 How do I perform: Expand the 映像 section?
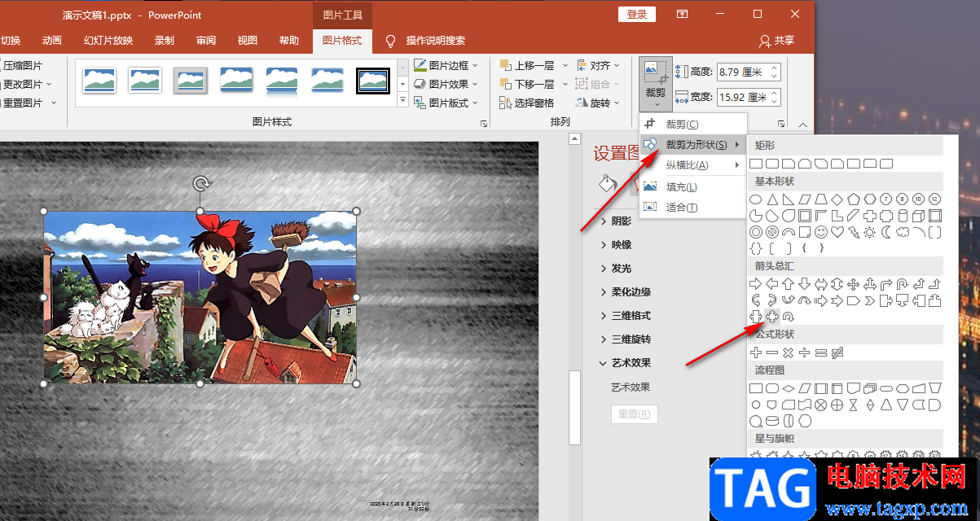(617, 244)
